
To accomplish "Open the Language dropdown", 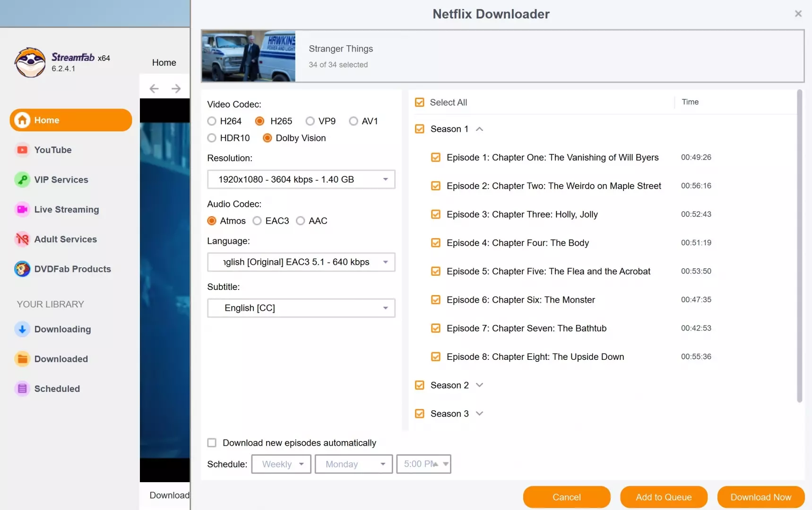I will click(301, 262).
